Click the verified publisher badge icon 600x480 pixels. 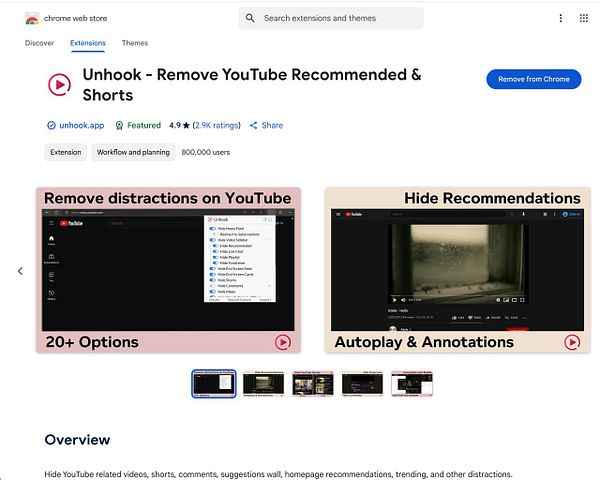click(x=51, y=125)
